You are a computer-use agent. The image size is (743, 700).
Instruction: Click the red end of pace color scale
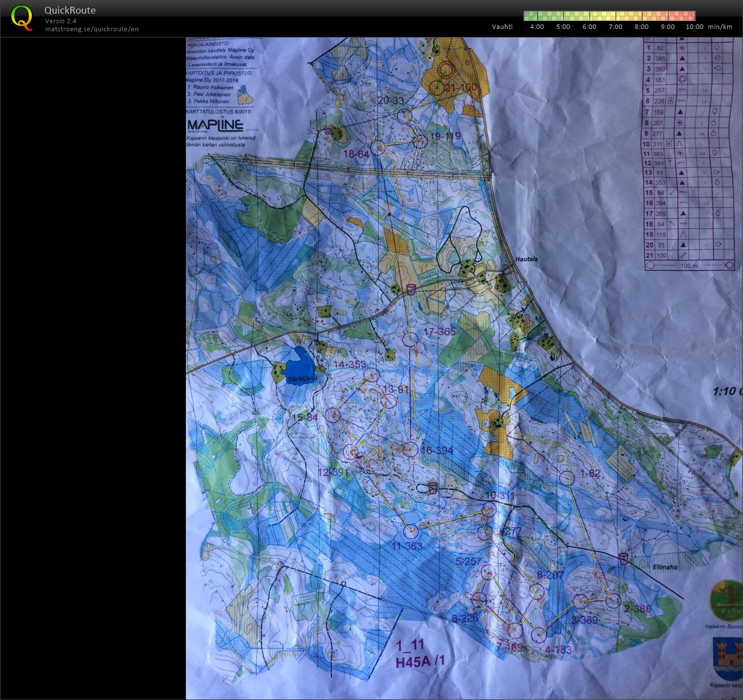(690, 16)
